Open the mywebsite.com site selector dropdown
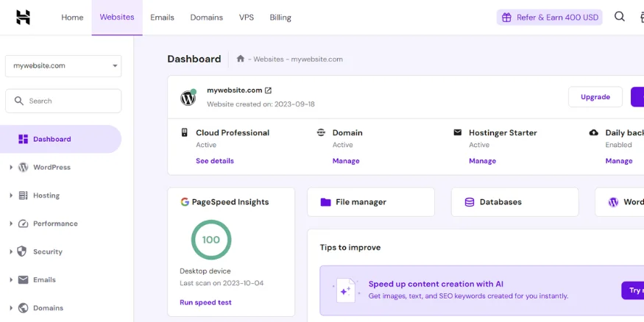 tap(63, 66)
